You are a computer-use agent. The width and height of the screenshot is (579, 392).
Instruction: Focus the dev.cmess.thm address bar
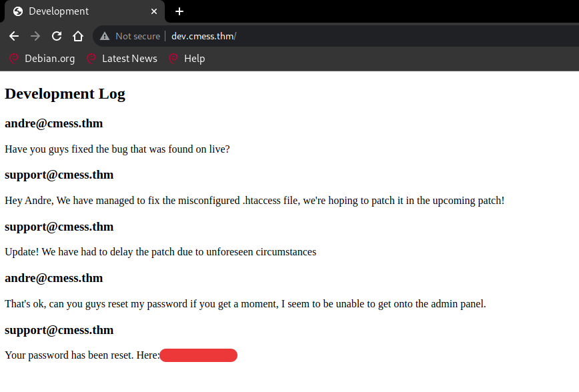point(334,36)
